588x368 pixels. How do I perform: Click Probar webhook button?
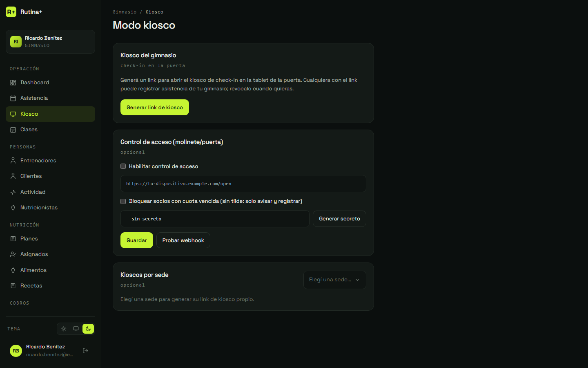pyautogui.click(x=183, y=240)
